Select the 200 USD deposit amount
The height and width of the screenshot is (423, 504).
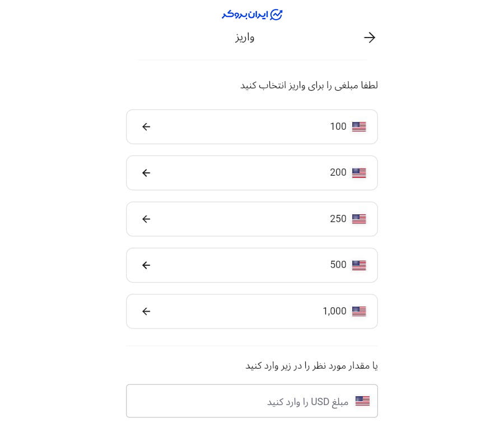(x=252, y=172)
